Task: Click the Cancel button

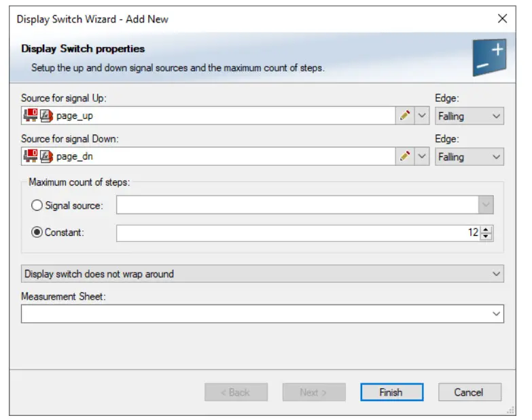Action: pos(469,392)
